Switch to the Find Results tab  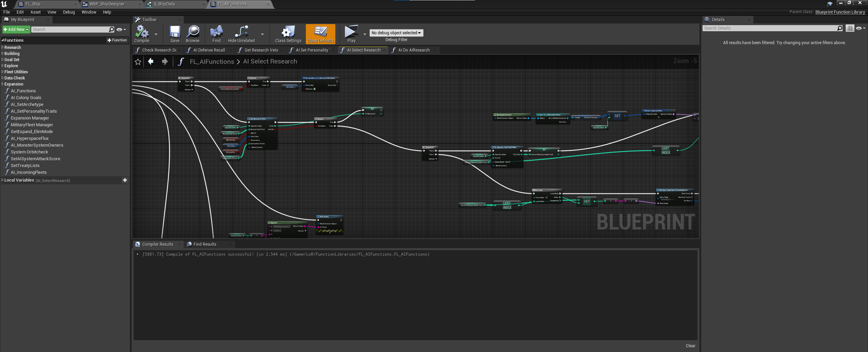tap(205, 244)
